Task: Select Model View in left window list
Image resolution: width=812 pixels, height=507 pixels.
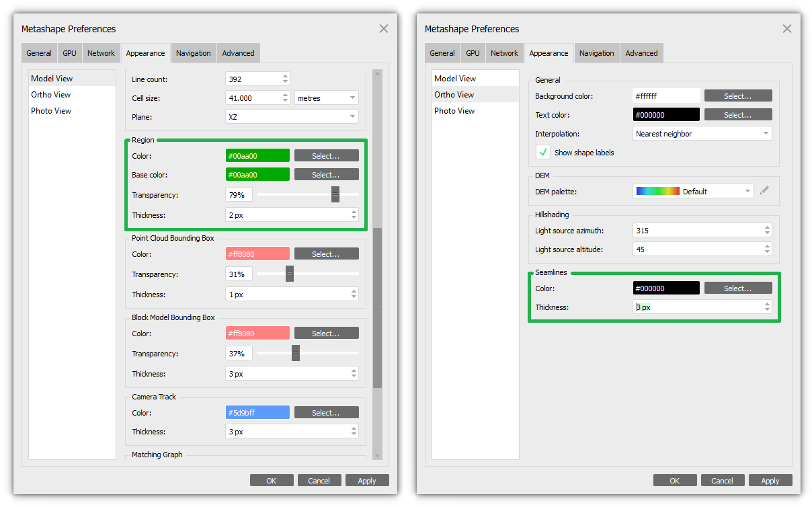Action: click(x=72, y=79)
